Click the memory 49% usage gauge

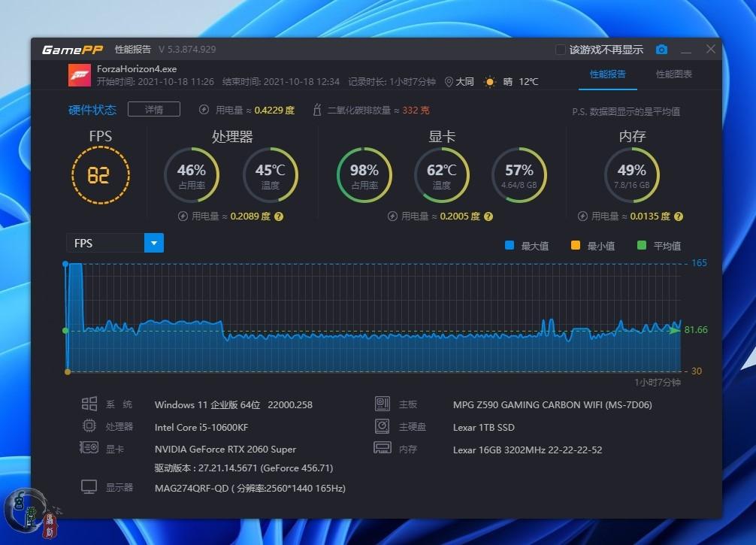tap(631, 175)
